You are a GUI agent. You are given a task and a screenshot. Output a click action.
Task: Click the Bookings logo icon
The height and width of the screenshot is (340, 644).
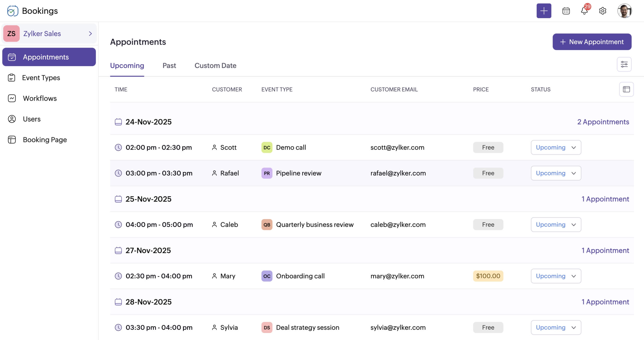click(x=13, y=11)
